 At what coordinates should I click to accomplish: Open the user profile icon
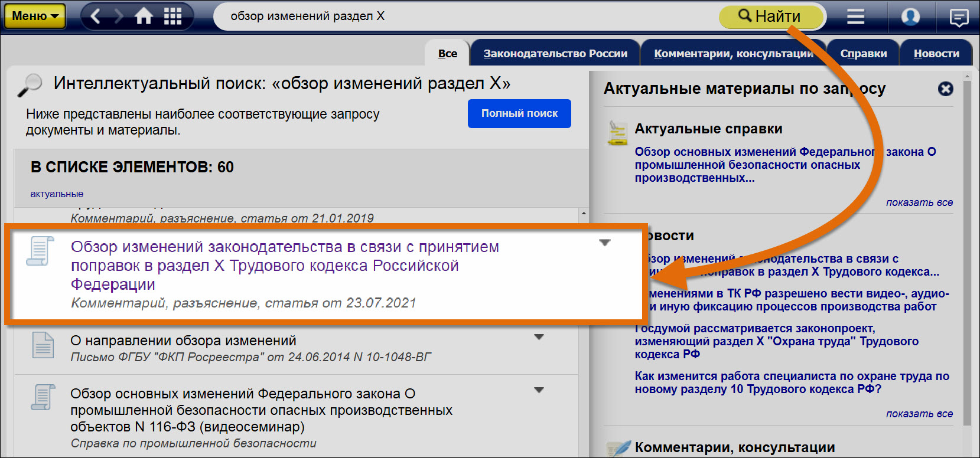tap(910, 16)
